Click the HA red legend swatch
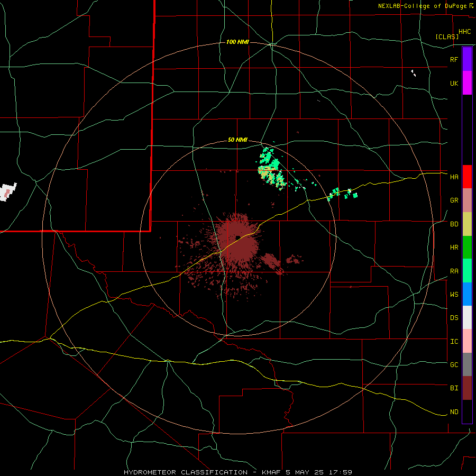 point(467,177)
